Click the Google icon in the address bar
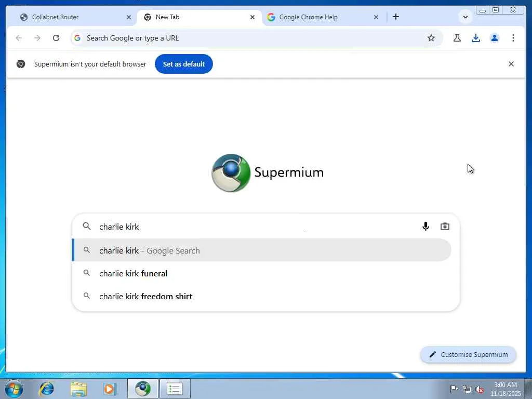The width and height of the screenshot is (532, 399). coord(77,38)
